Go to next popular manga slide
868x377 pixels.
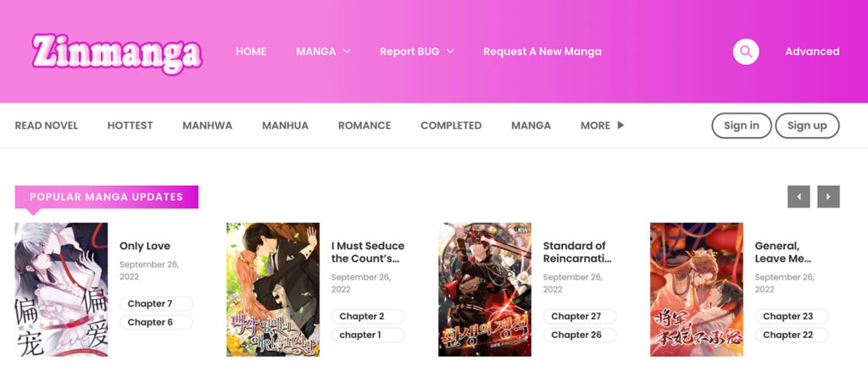tap(828, 197)
